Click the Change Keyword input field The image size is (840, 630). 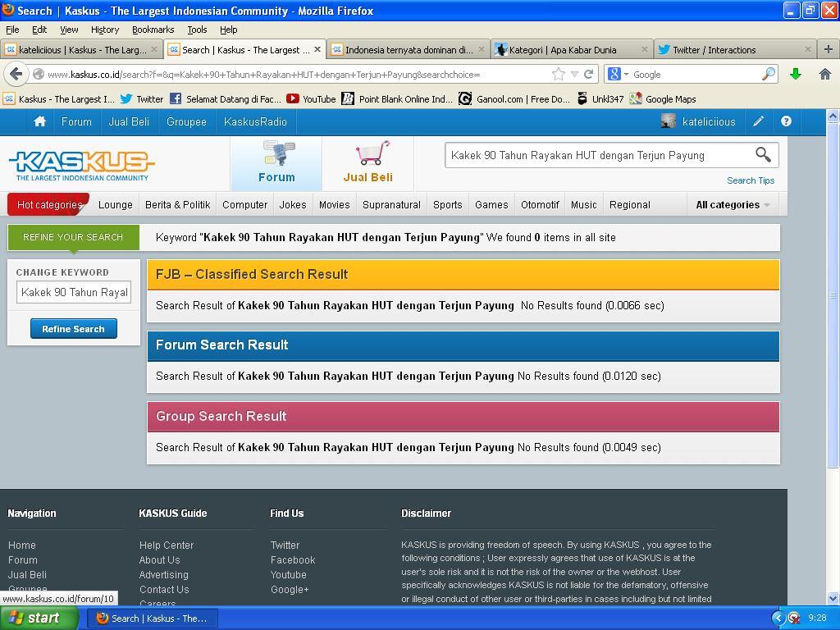pos(74,292)
